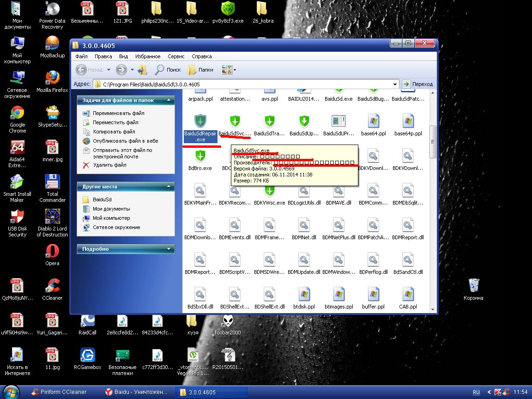
Task: Click the file list vertical scrollbar thumb
Action: 433,142
